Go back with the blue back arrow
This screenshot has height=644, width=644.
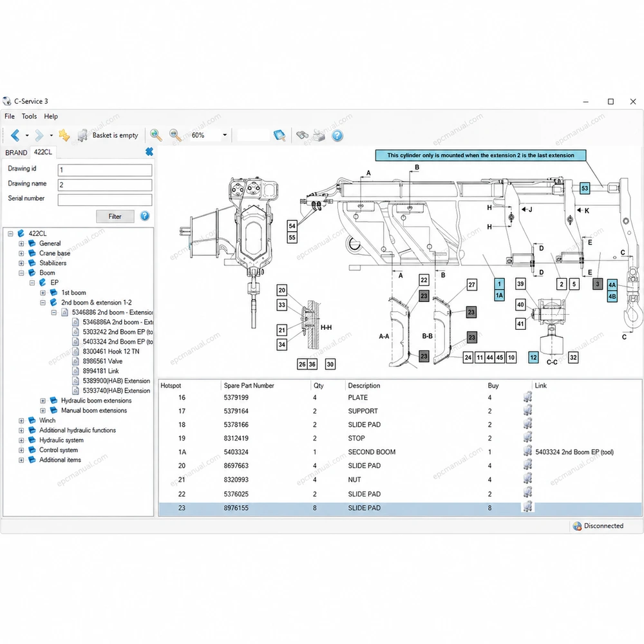[15, 135]
